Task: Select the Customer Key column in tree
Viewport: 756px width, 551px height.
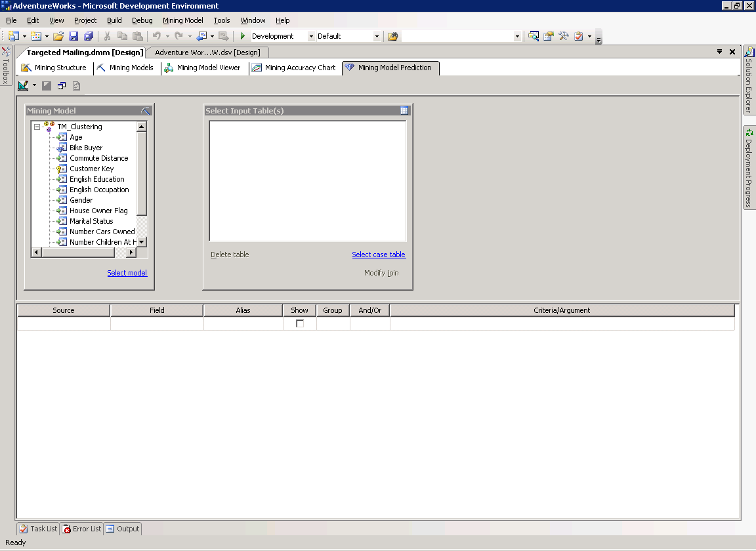Action: coord(92,169)
